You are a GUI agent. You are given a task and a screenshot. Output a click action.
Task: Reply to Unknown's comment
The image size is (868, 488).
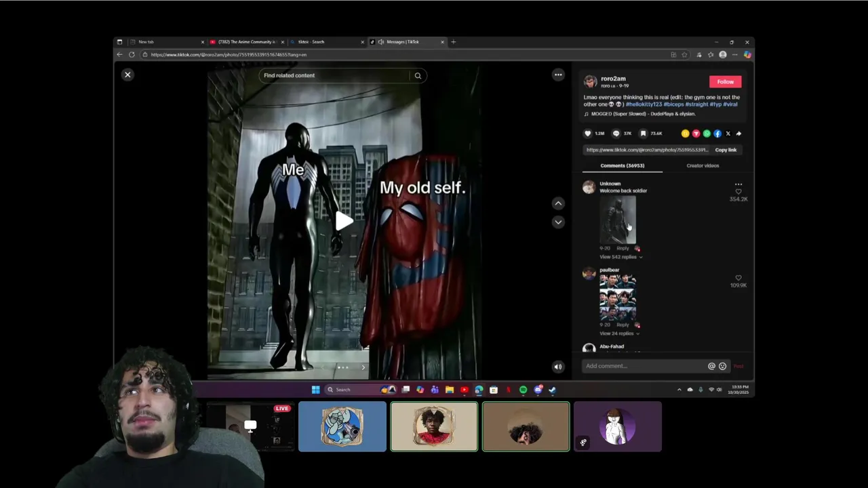(623, 248)
